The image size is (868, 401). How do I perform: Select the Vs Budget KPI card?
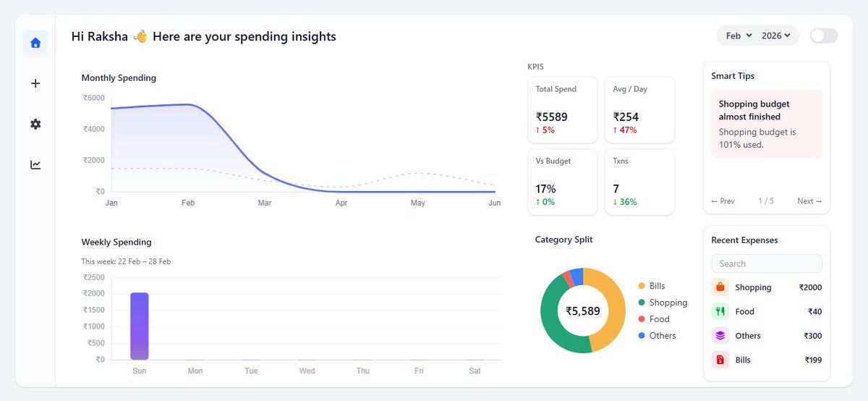tap(563, 182)
